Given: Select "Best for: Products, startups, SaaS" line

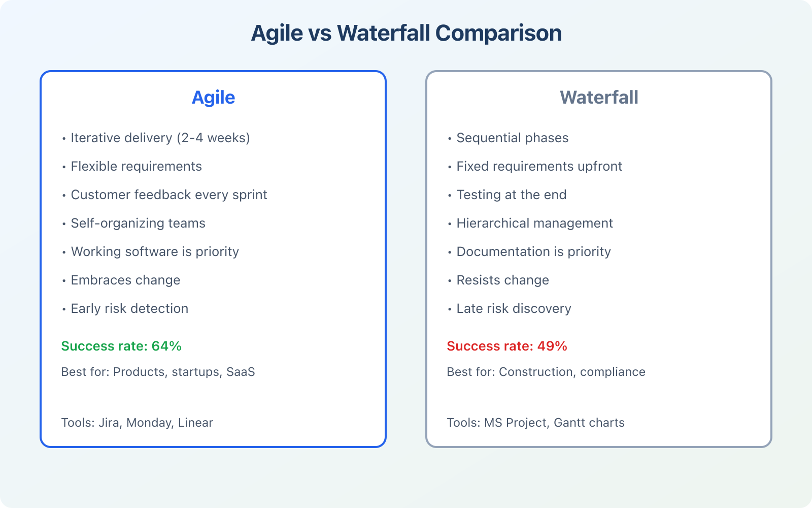Looking at the screenshot, I should [158, 372].
